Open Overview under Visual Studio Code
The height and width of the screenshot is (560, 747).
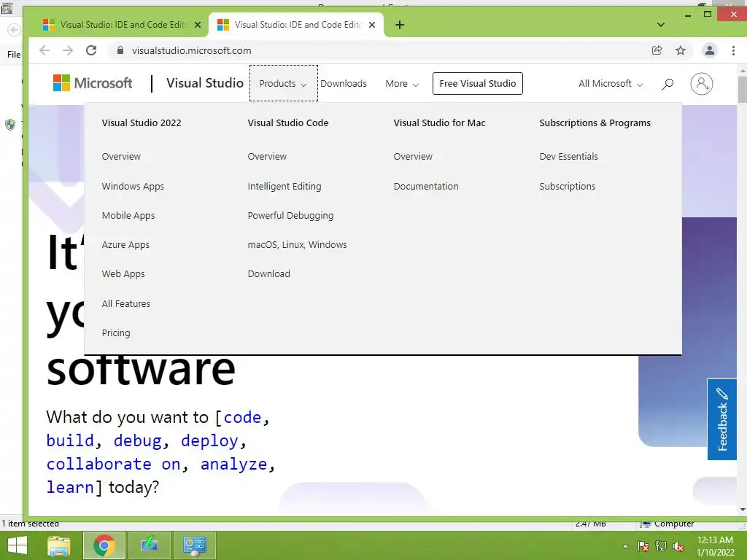tap(267, 156)
